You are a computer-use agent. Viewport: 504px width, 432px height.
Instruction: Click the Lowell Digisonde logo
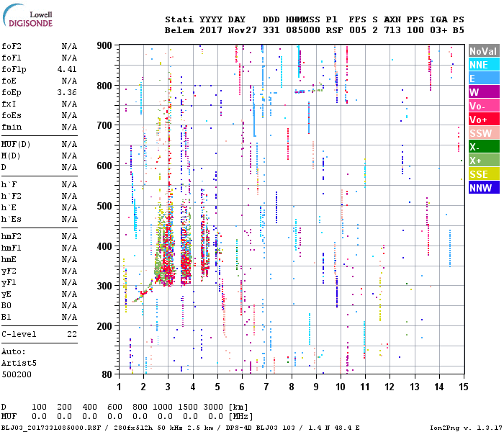pos(27,15)
